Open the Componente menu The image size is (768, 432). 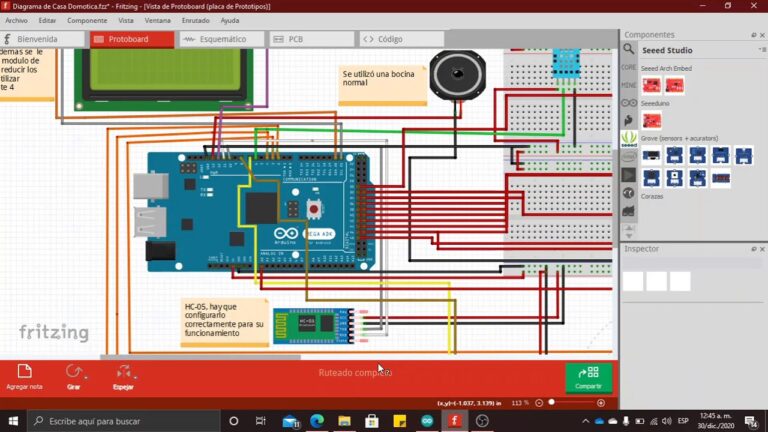click(x=87, y=20)
